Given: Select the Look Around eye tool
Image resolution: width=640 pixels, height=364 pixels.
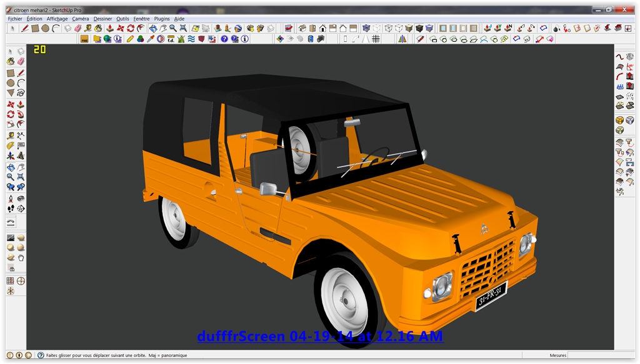Looking at the screenshot, I should (21, 199).
